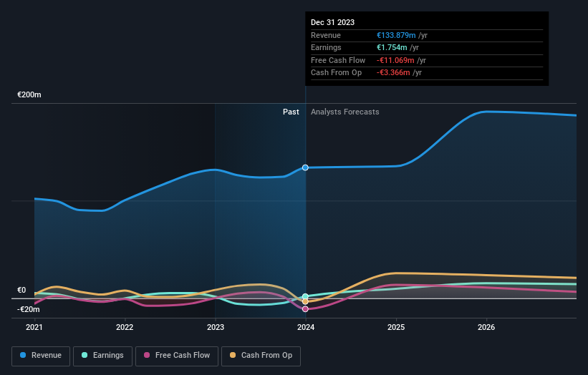The height and width of the screenshot is (375, 588).
Task: Toggle the Revenue legend series
Action: (41, 356)
